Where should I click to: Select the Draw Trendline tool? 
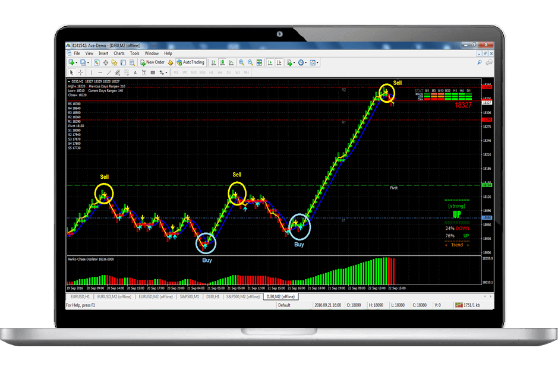(108, 72)
